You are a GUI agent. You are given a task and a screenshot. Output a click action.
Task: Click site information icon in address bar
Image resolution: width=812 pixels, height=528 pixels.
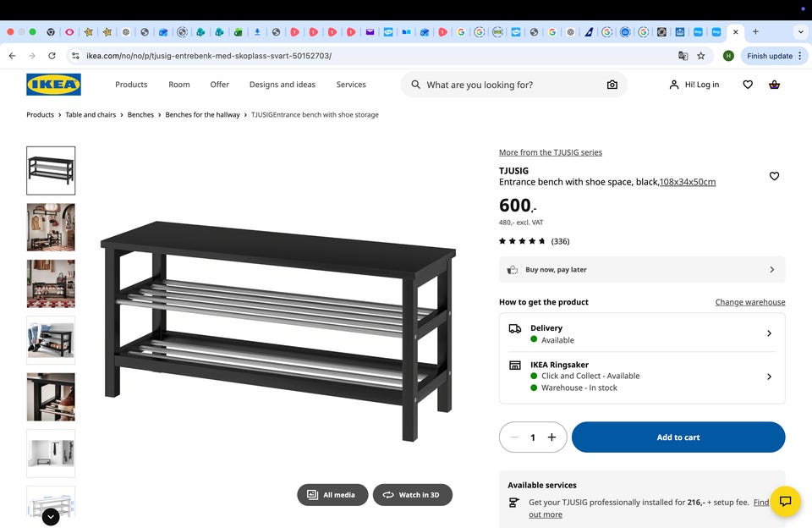point(75,56)
